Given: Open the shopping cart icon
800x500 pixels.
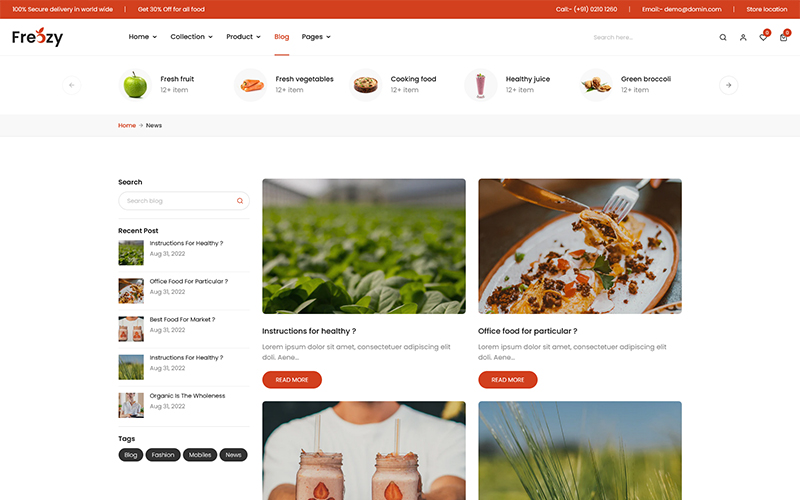Looking at the screenshot, I should click(x=783, y=37).
